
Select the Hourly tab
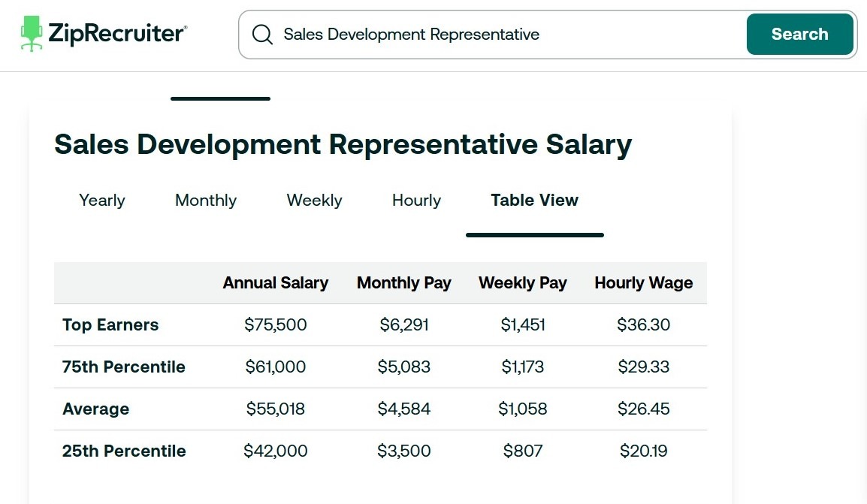[416, 201]
